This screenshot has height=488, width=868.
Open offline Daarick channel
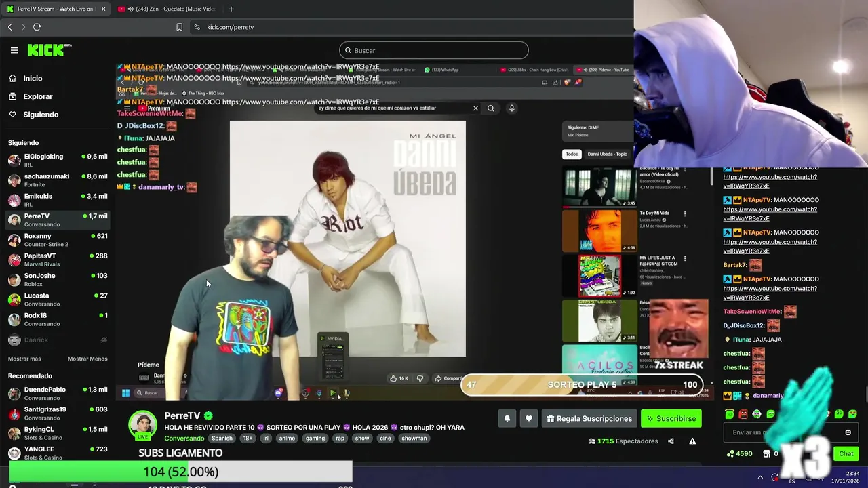(58, 340)
